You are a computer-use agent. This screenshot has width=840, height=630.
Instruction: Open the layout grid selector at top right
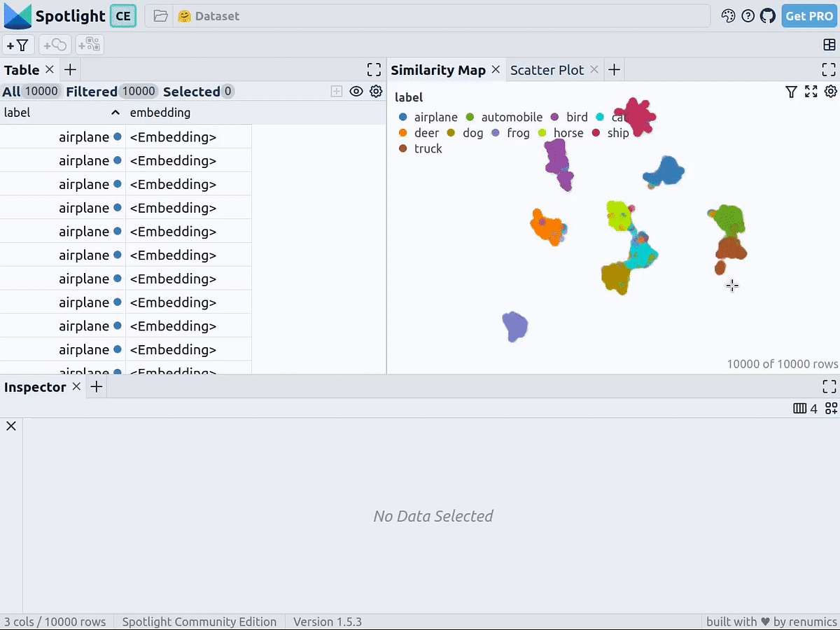[x=829, y=44]
